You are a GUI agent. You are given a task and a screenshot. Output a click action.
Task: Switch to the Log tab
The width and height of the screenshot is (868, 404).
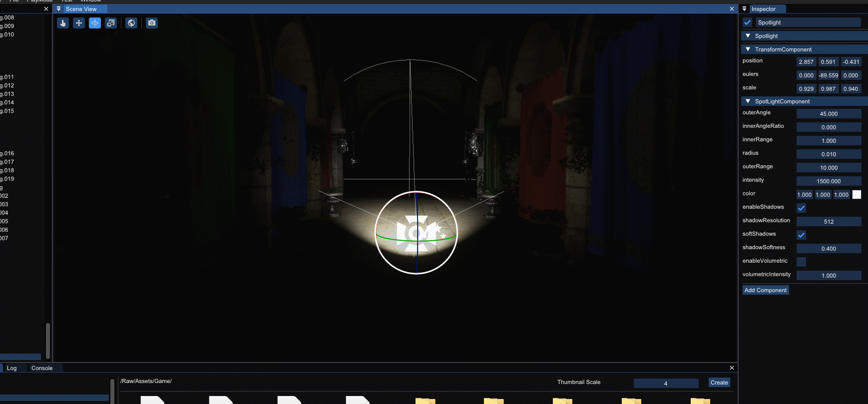(11, 368)
